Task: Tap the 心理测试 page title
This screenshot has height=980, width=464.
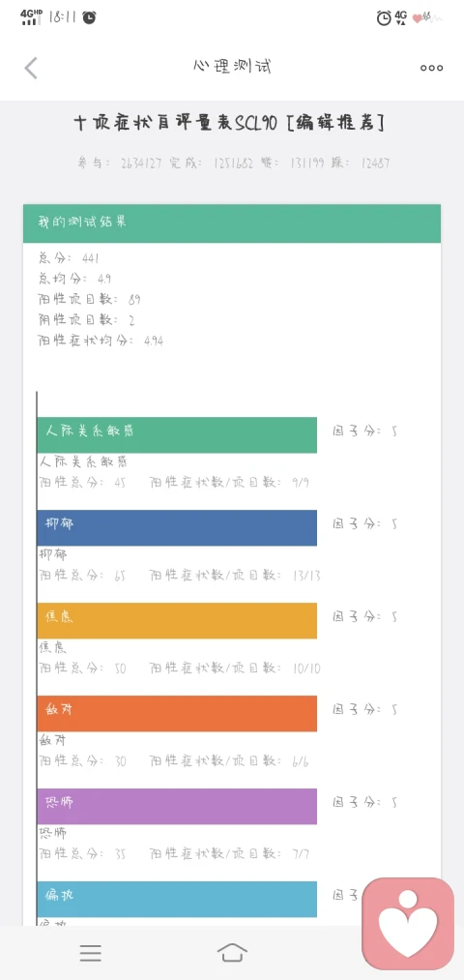Action: click(x=232, y=66)
